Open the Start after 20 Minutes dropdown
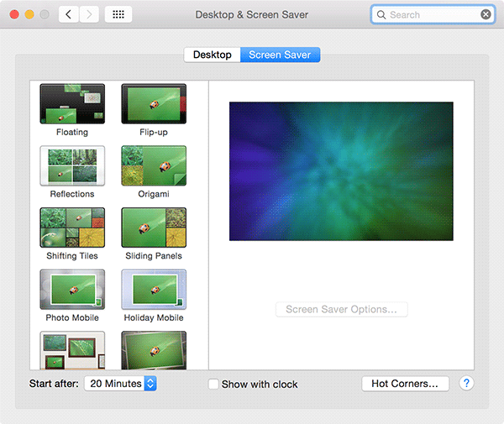 point(121,384)
